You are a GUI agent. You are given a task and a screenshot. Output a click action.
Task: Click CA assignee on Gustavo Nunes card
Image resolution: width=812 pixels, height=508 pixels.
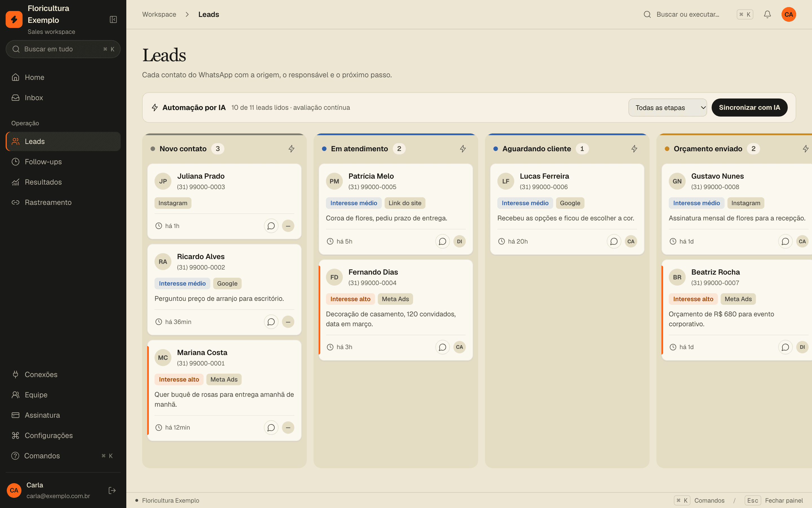coord(802,241)
